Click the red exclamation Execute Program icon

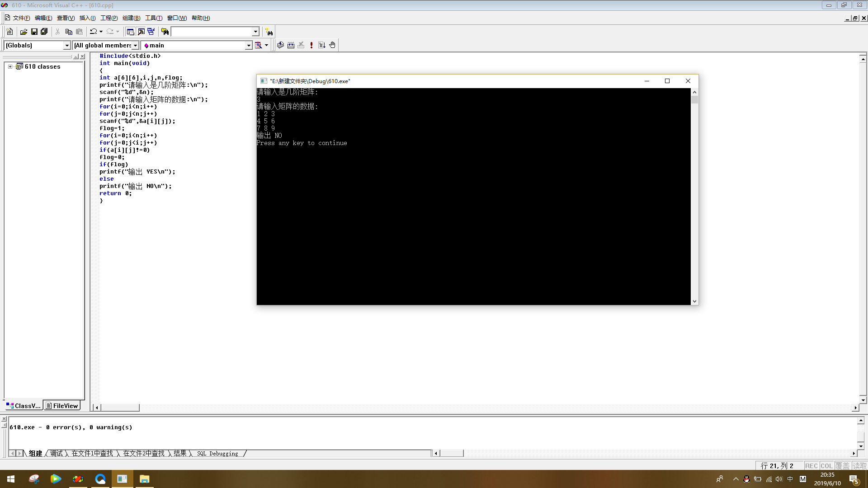pos(311,45)
